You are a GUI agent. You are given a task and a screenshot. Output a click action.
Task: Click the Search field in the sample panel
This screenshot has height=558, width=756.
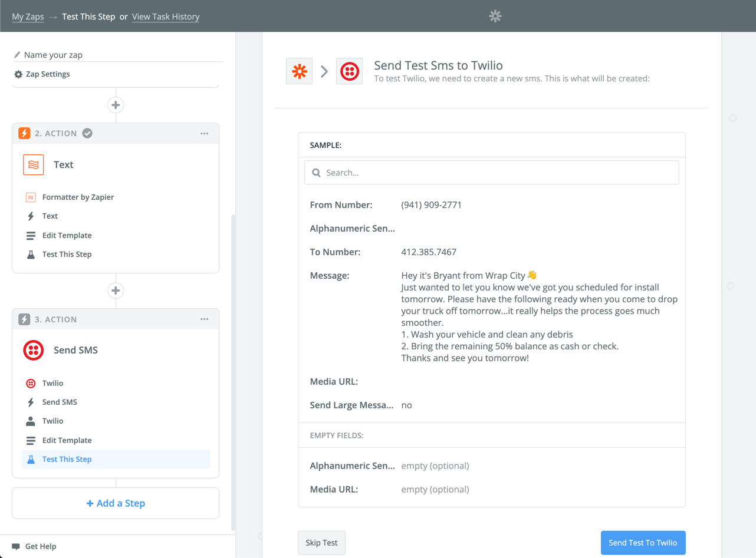point(491,172)
